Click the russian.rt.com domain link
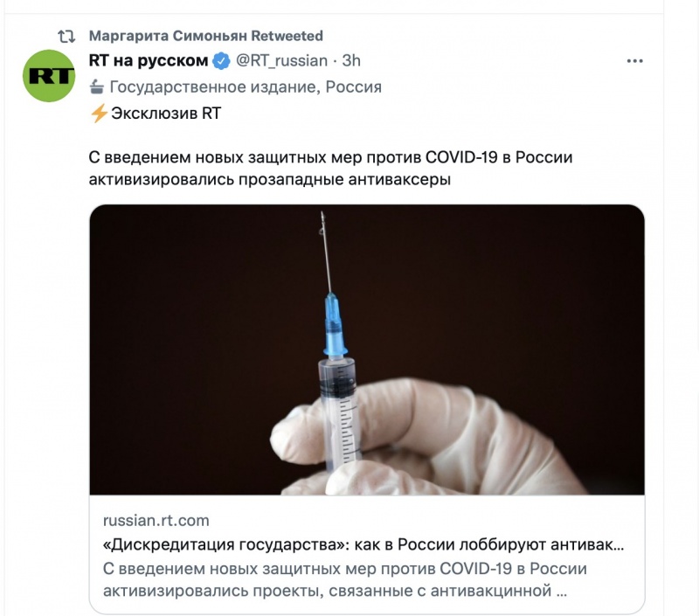Screen dimensions: 699x616 click(x=156, y=521)
